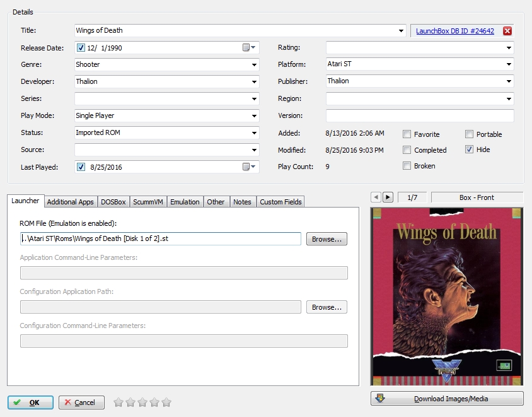The height and width of the screenshot is (417, 532).
Task: Click the Wings of Death box art image
Action: 447,297
